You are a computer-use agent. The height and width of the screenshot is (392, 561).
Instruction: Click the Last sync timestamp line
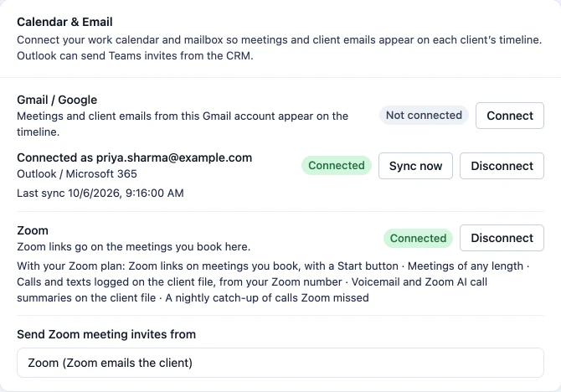point(100,193)
